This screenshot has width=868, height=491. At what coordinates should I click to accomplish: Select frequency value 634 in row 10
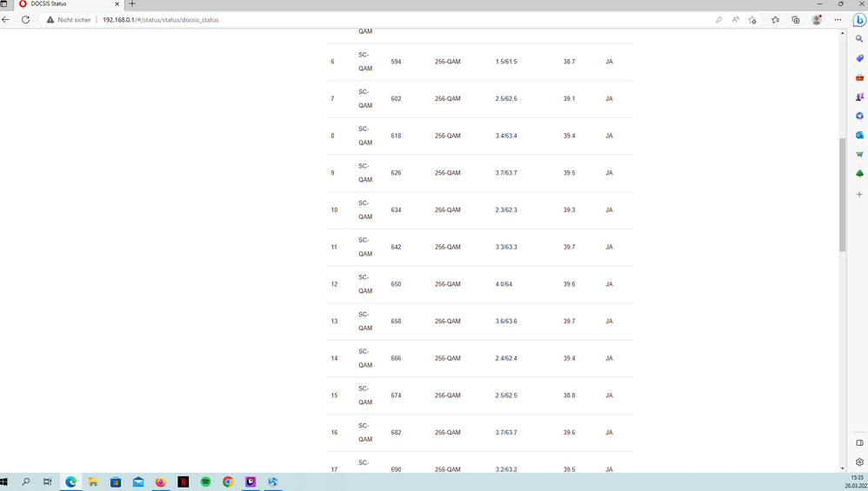(x=396, y=210)
